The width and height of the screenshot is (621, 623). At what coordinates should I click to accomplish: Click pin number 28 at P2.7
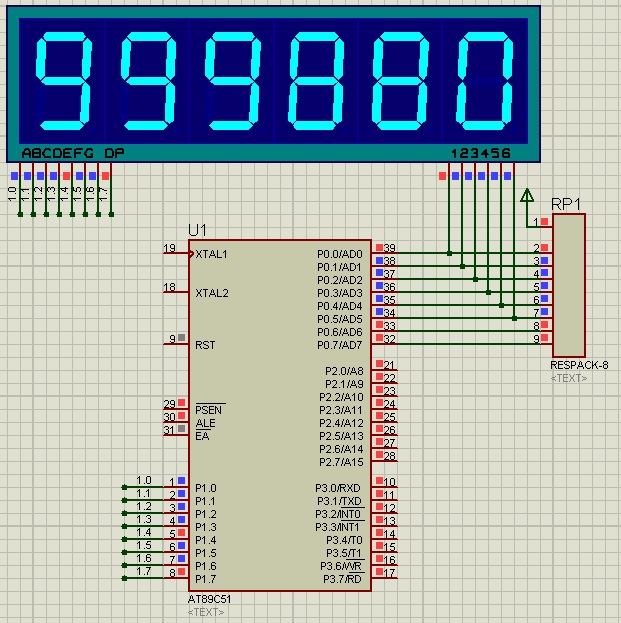click(x=390, y=456)
